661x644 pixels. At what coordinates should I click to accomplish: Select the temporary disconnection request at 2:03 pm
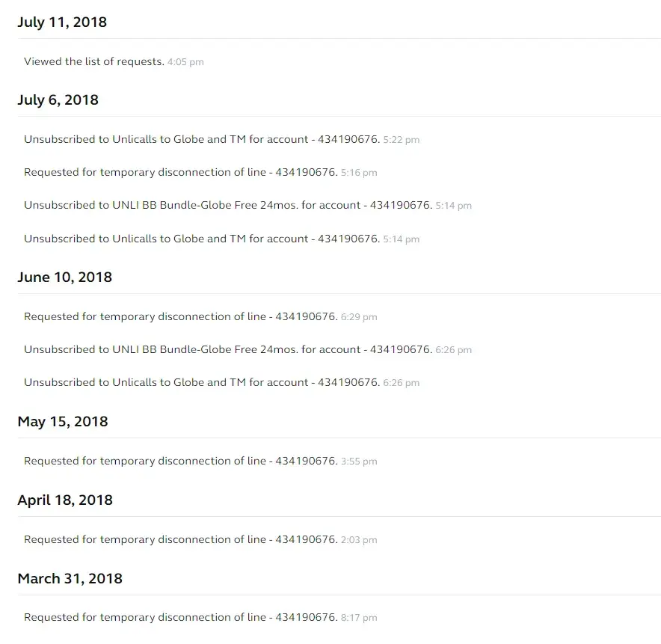pos(180,539)
